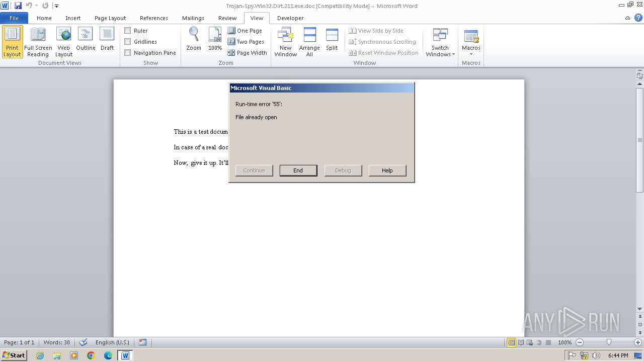
Task: Open the Zoom dialog magnifier icon
Action: tap(194, 39)
